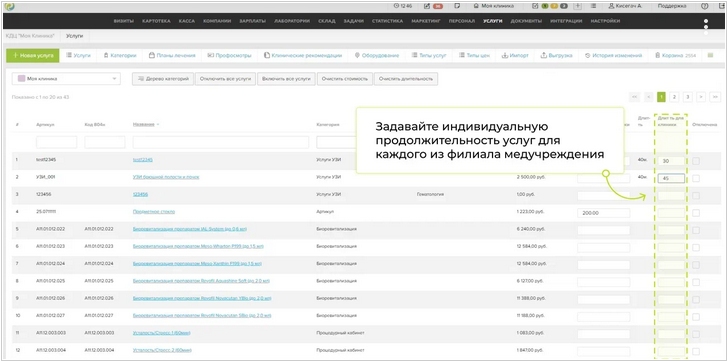Switch to Типы услуг tab
This screenshot has width=727, height=361.
429,56
